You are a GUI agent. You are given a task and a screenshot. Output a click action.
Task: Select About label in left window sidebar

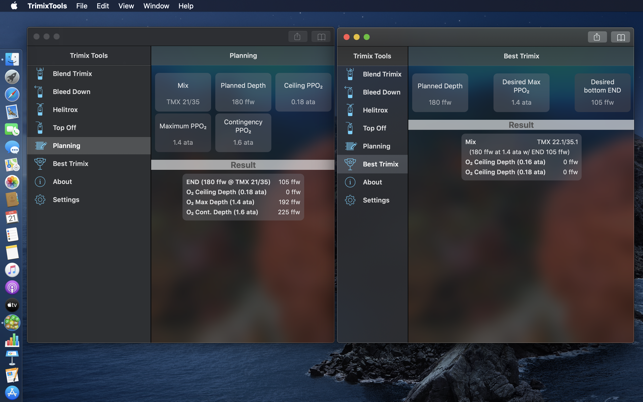pyautogui.click(x=62, y=182)
